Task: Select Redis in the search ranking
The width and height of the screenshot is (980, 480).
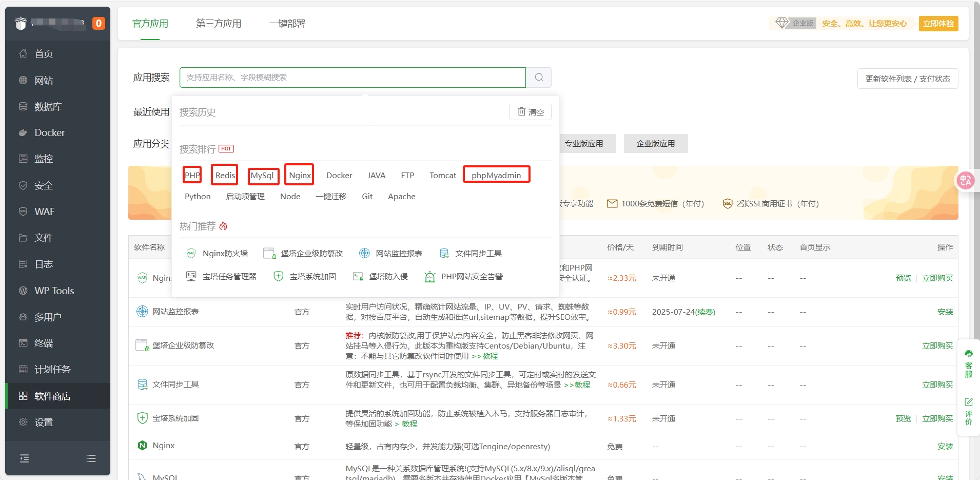Action: (225, 175)
